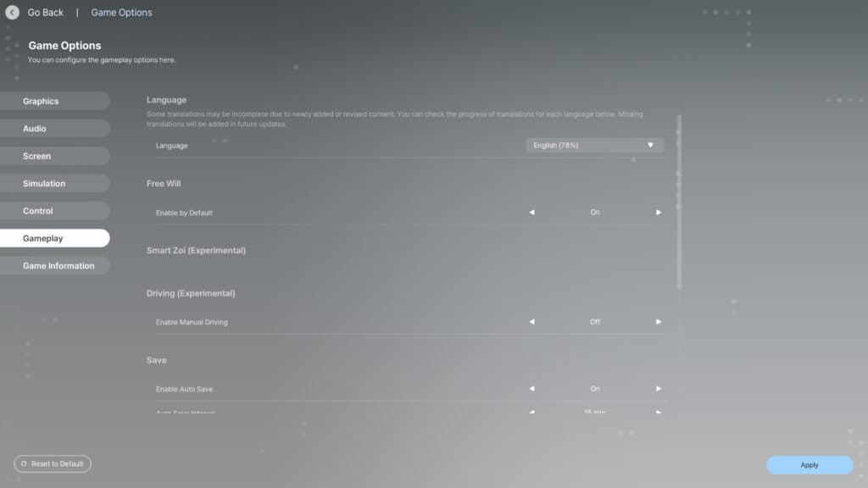The image size is (868, 488).
Task: Click the Apply button
Action: tap(809, 464)
